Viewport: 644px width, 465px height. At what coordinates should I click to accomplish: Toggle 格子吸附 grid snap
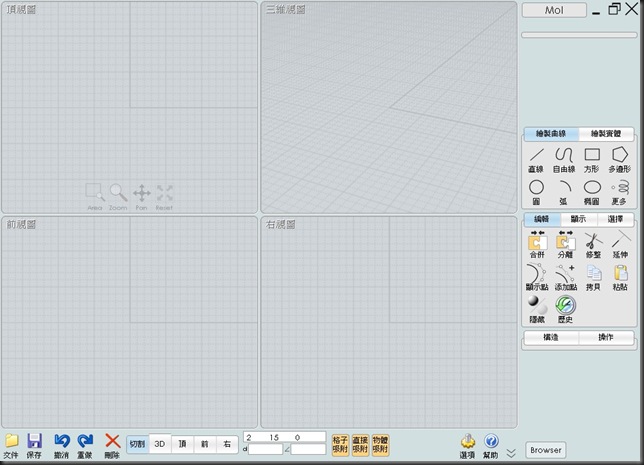(340, 445)
